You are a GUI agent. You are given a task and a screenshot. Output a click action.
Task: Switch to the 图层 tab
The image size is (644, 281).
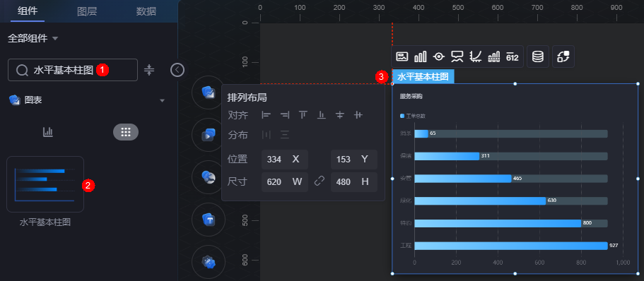(x=87, y=11)
